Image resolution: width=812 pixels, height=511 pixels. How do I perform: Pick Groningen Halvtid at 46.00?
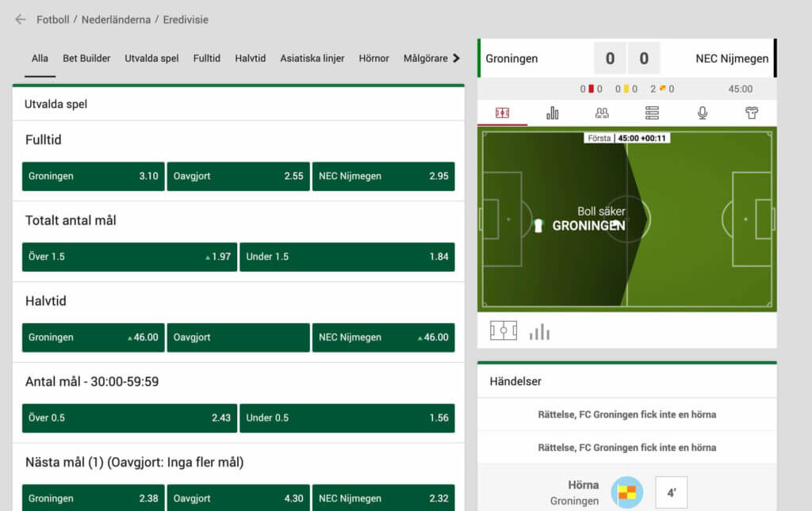[94, 337]
